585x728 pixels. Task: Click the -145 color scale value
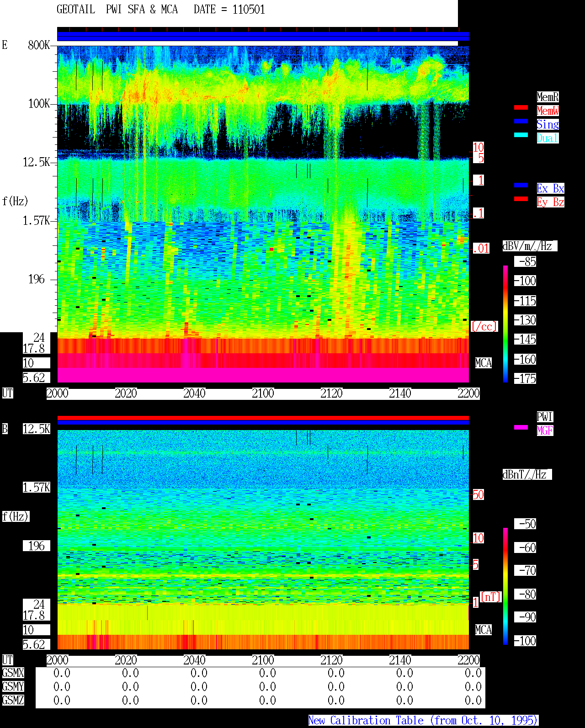(x=526, y=339)
